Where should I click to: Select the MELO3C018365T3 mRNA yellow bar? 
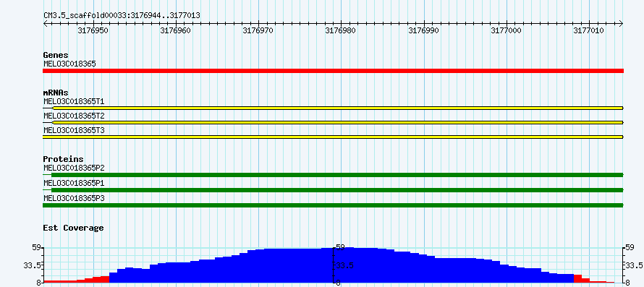333,137
